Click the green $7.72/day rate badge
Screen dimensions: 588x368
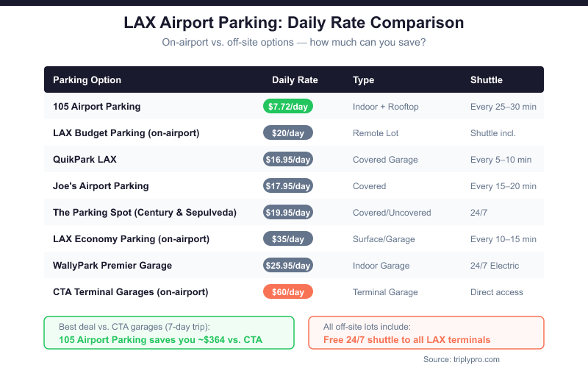pyautogui.click(x=288, y=107)
